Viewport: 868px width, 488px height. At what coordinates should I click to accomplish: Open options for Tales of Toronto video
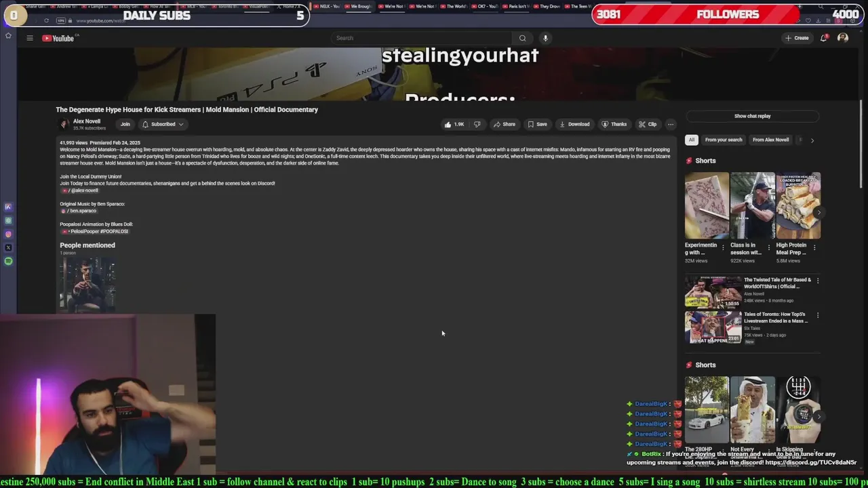click(x=818, y=315)
